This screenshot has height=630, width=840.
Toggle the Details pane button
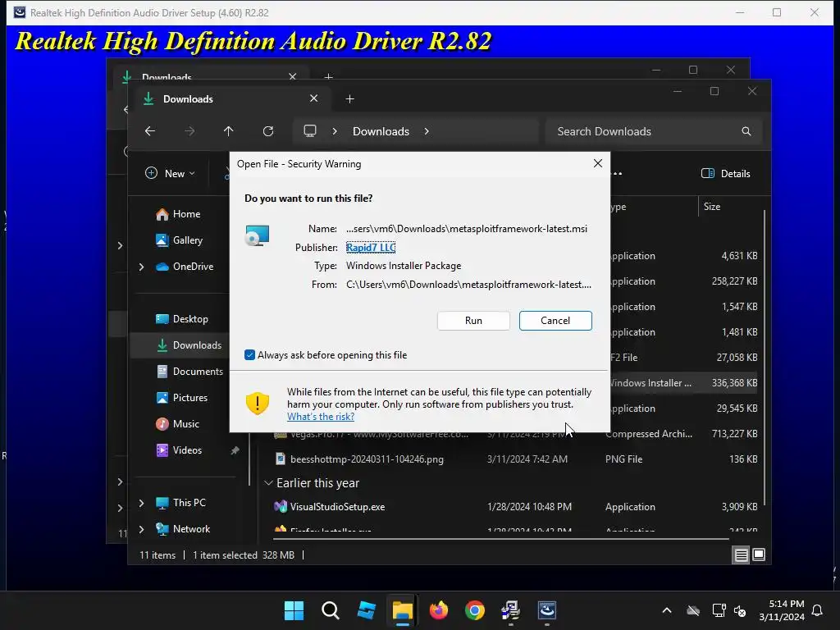pos(726,174)
